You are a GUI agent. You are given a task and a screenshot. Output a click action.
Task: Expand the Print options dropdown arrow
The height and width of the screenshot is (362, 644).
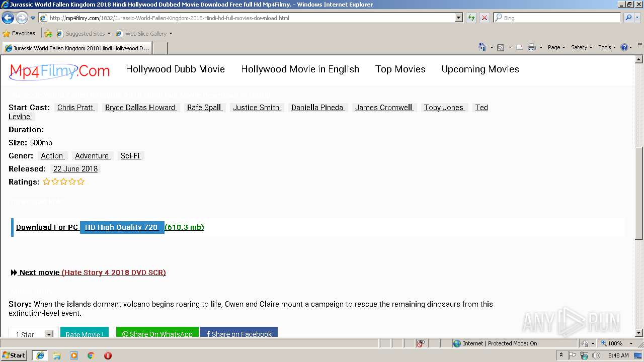pos(541,47)
